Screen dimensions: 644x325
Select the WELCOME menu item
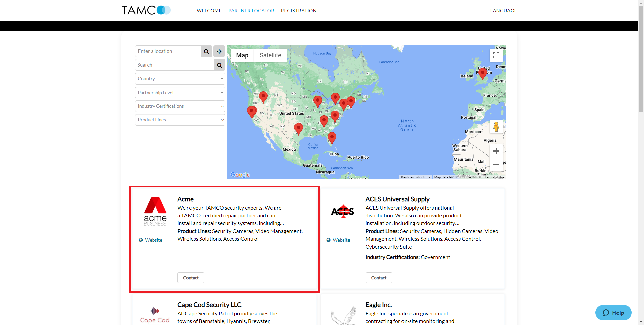(x=209, y=10)
